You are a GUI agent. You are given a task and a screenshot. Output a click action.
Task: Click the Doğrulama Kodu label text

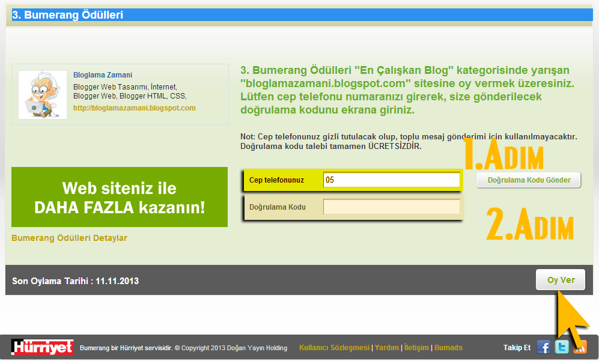(278, 207)
